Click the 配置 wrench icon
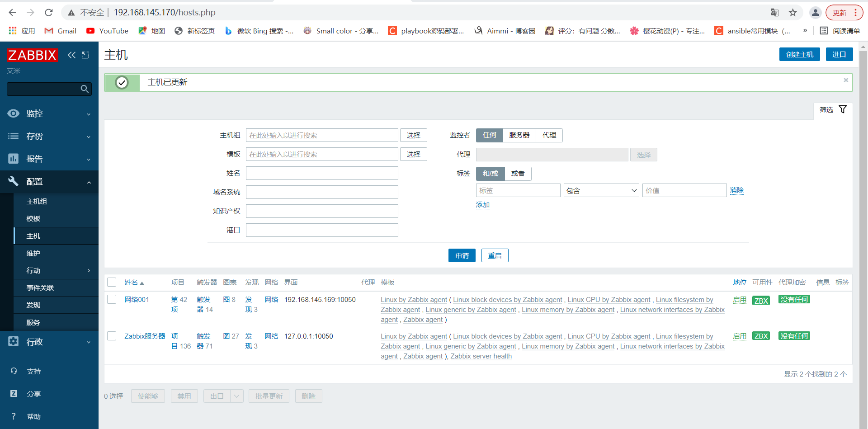This screenshot has width=868, height=429. pyautogui.click(x=14, y=181)
